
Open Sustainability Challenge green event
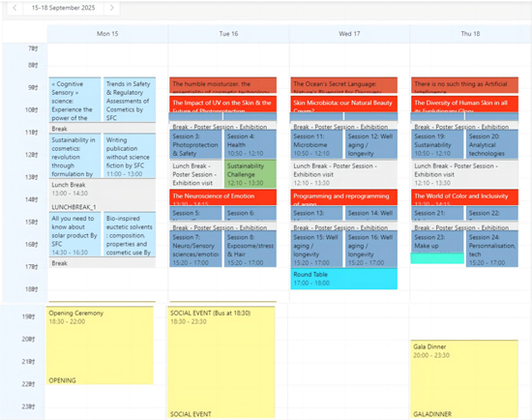[251, 174]
